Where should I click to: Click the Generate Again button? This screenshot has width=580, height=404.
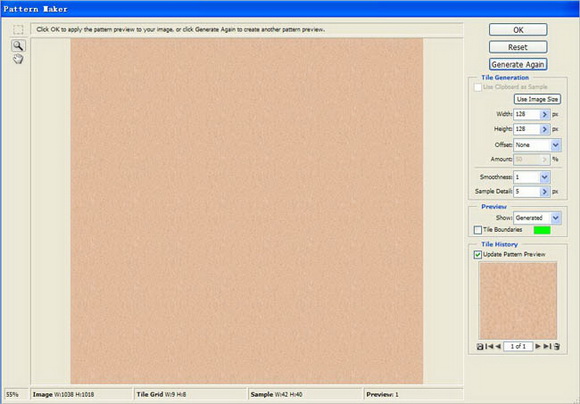(518, 64)
